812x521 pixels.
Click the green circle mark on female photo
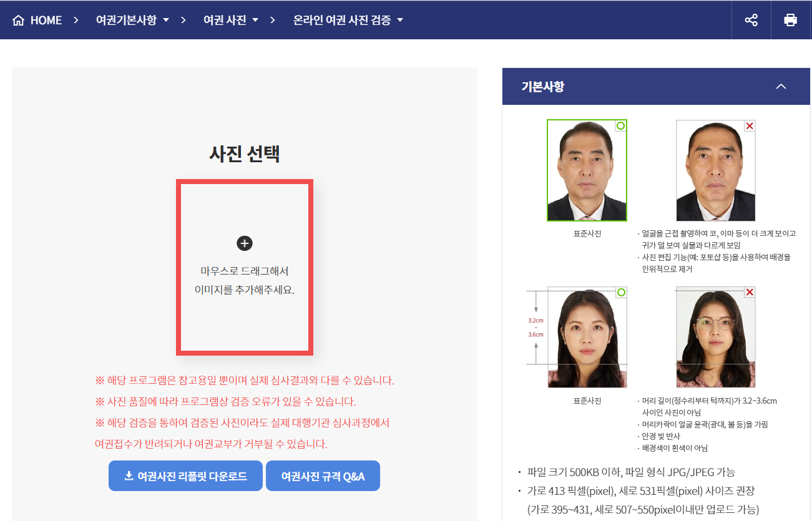tap(620, 292)
